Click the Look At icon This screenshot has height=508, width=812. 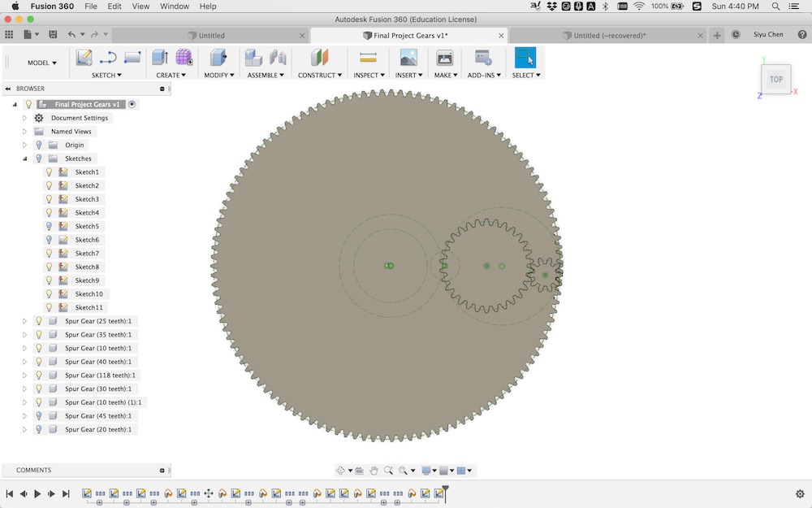(x=359, y=471)
